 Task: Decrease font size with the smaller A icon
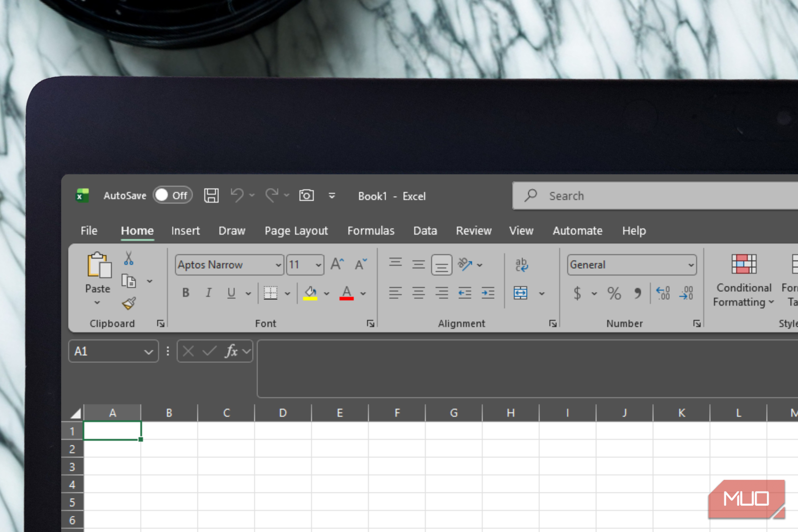tap(361, 264)
